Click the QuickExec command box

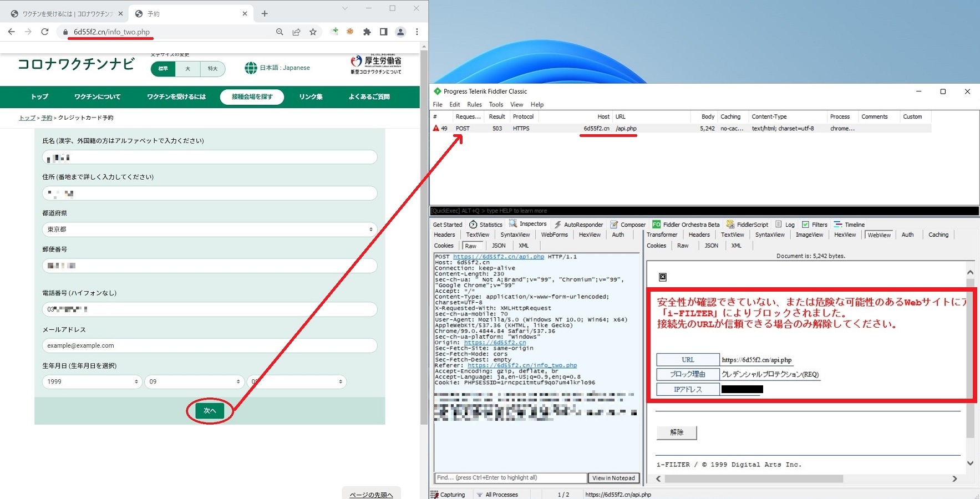click(704, 211)
